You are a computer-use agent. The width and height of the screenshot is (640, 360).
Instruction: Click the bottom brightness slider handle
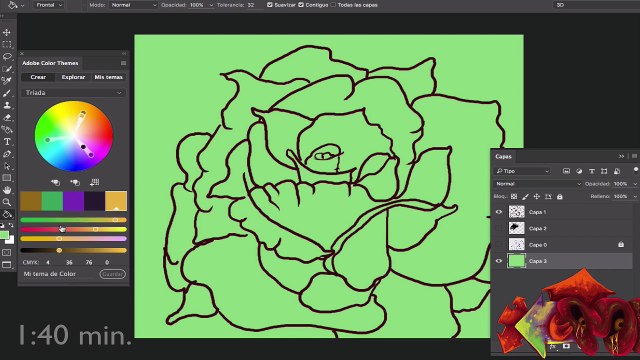(x=59, y=250)
